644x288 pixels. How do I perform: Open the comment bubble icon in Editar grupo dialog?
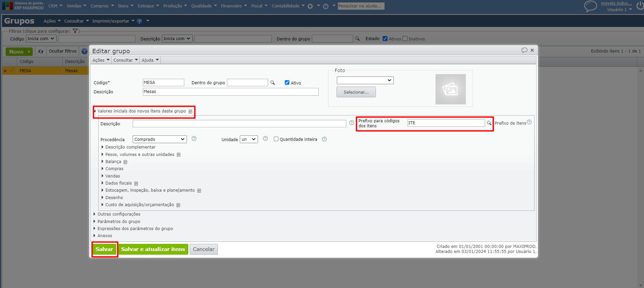[524, 50]
